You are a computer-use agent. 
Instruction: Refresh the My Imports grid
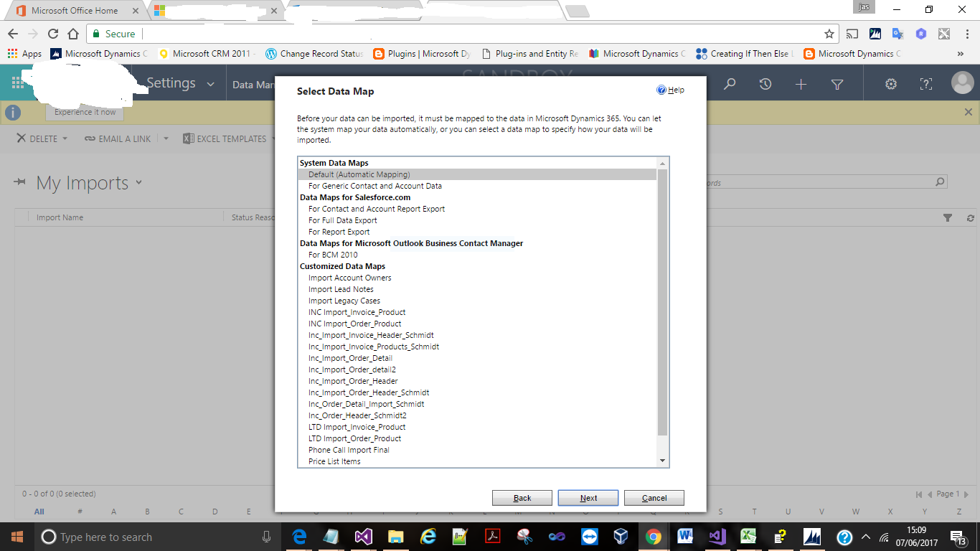970,217
